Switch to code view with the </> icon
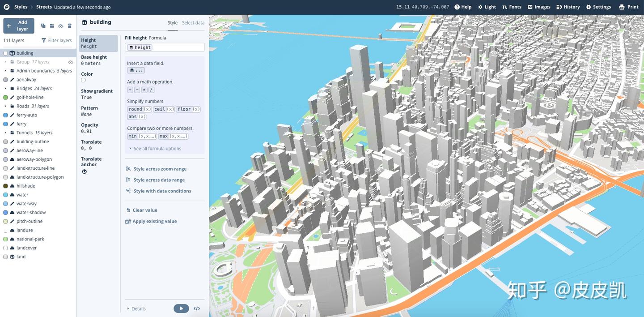 coord(196,308)
